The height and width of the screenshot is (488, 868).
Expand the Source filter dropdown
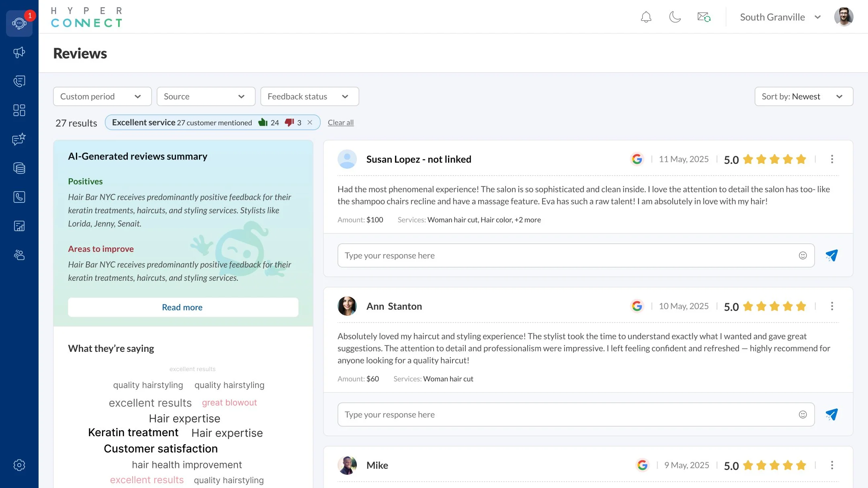coord(205,96)
